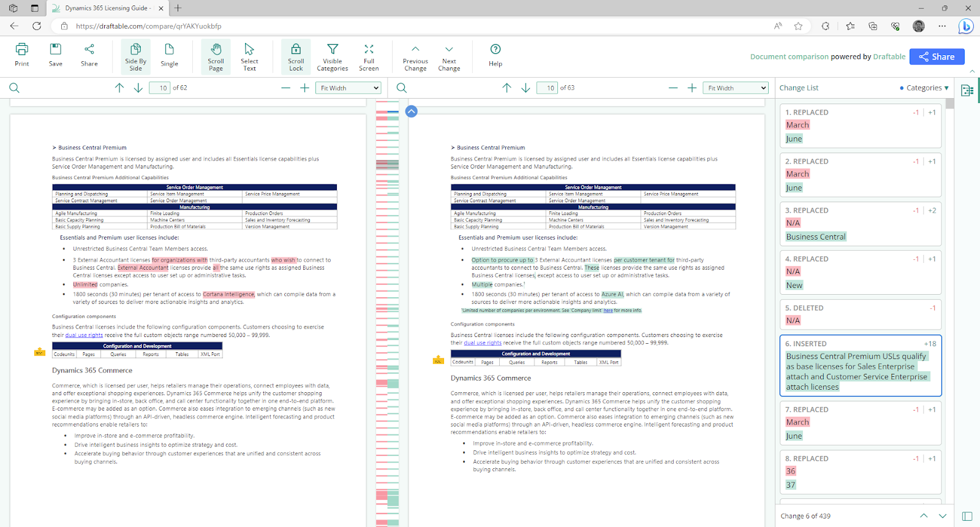Click left document search icon
Viewport: 980px width, 527px height.
click(x=15, y=88)
